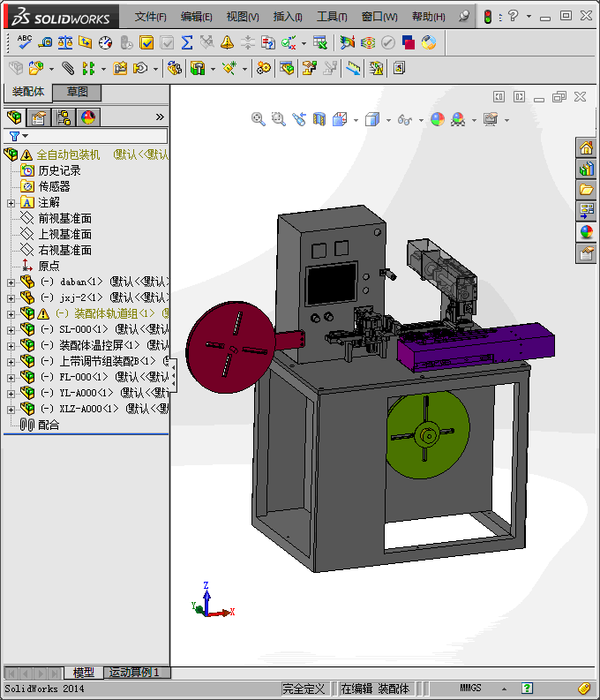Switch to the ConfigurationManager panel icon
Image resolution: width=600 pixels, height=700 pixels.
[64, 117]
